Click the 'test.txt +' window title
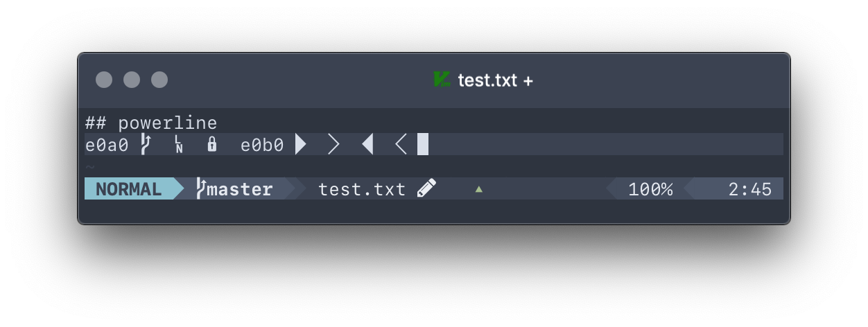Viewport: 868px width, 327px height. point(495,80)
